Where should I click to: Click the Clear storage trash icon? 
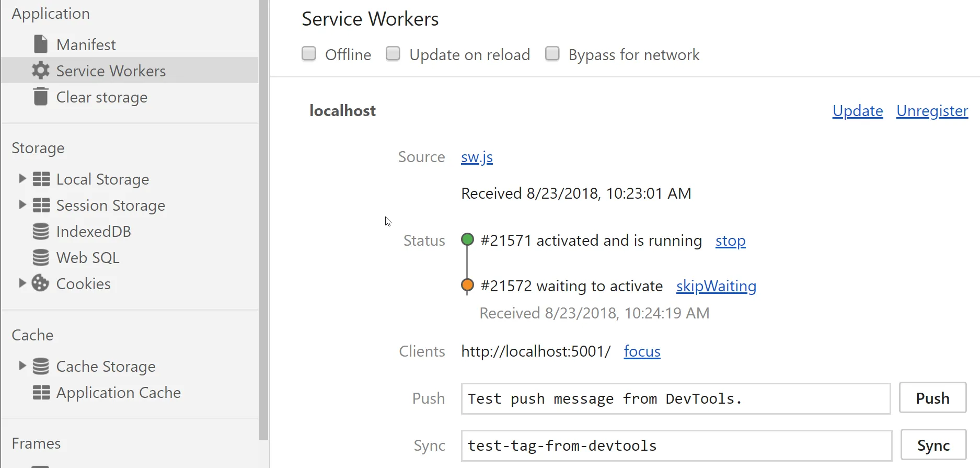[x=41, y=97]
